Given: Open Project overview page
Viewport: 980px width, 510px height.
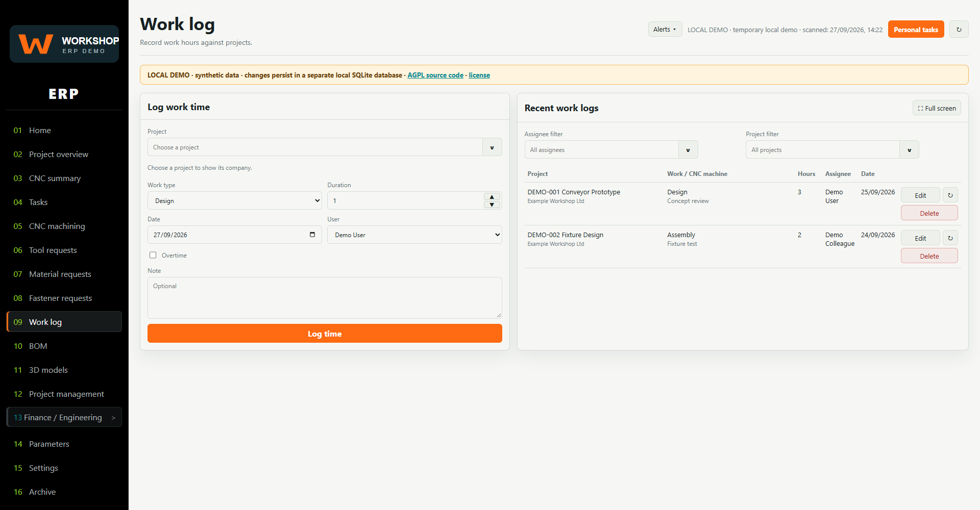Looking at the screenshot, I should (x=64, y=154).
